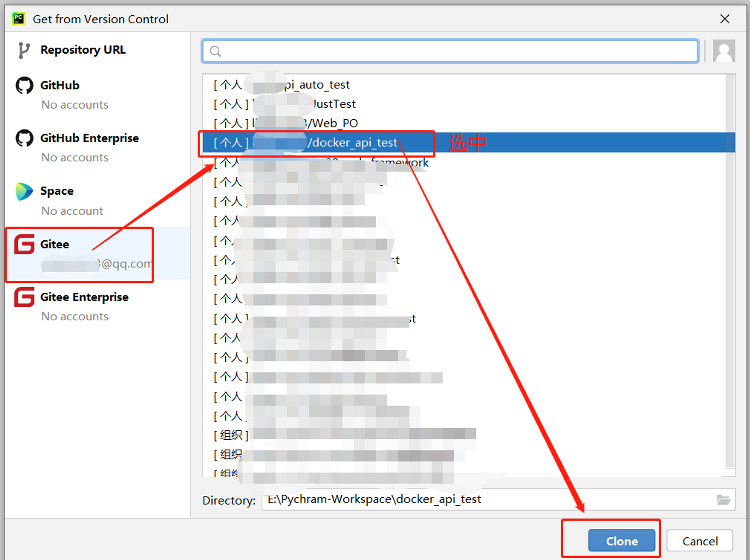
Task: Click the Space logo icon
Action: (x=24, y=191)
